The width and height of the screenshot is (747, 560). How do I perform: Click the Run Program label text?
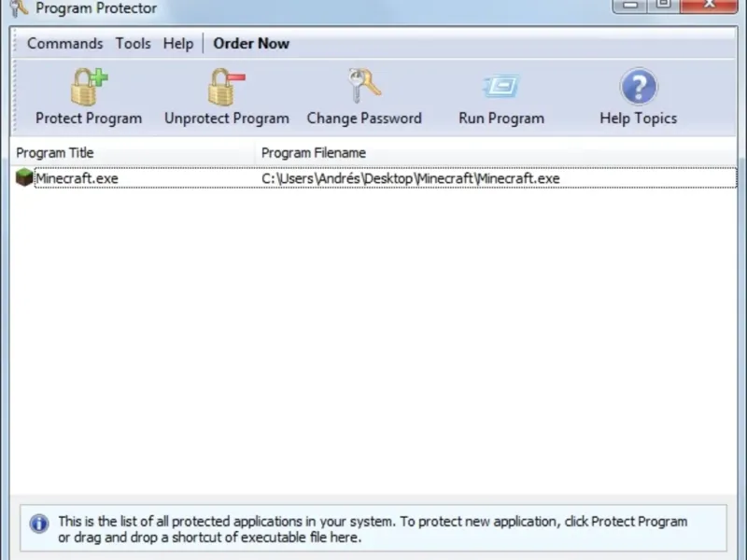[501, 119]
